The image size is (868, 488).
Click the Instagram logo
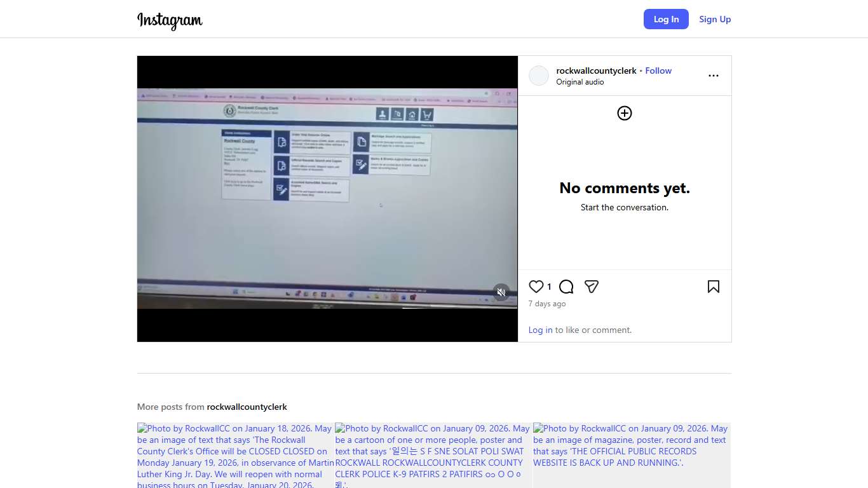click(170, 20)
